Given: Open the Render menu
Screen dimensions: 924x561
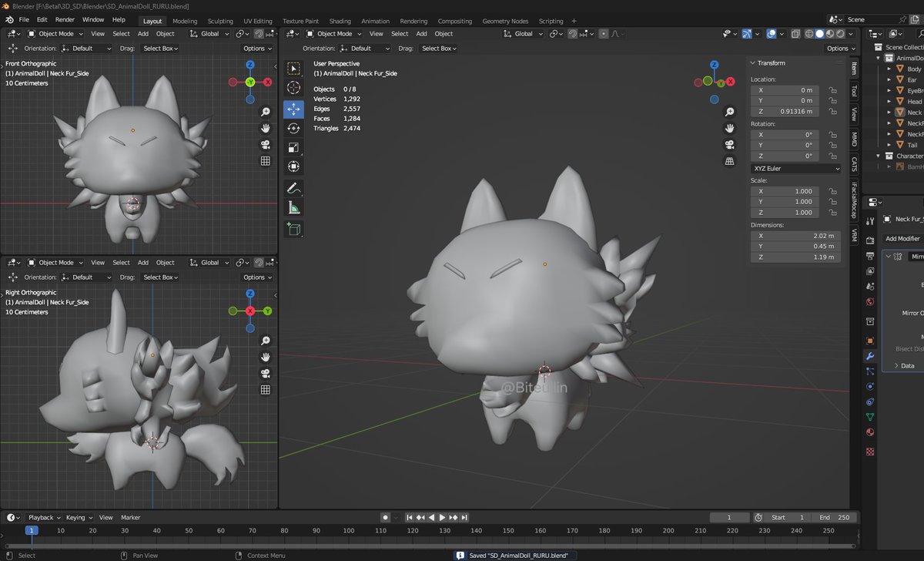Looking at the screenshot, I should (x=65, y=19).
